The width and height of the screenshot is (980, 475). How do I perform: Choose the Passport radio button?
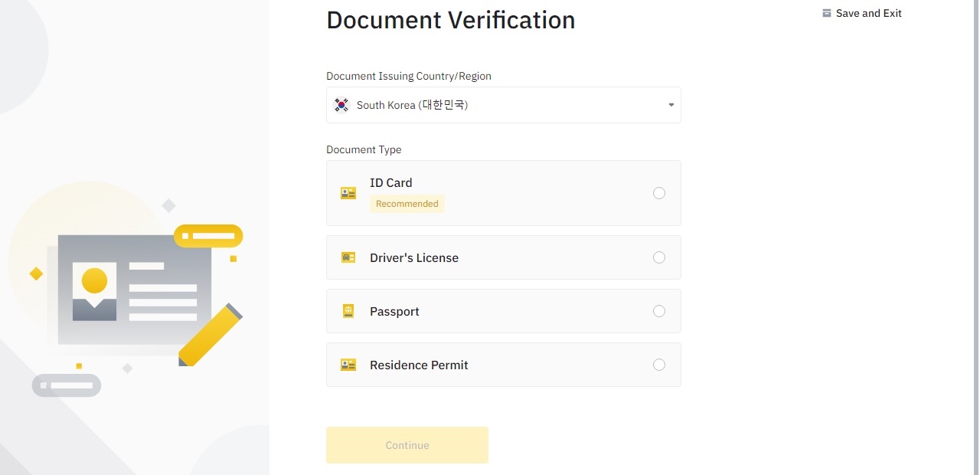[659, 311]
